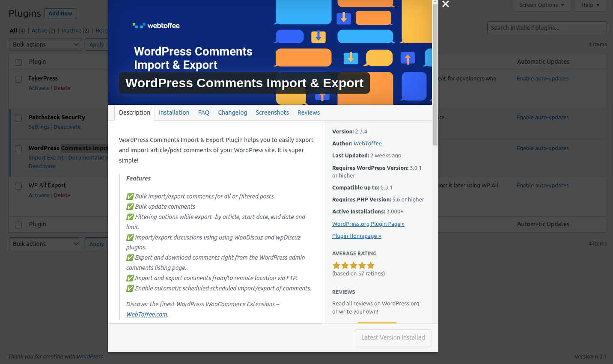Screen dimensions: 613x364
Task: Click the Screen Options dropdown arrow
Action: (x=562, y=5)
